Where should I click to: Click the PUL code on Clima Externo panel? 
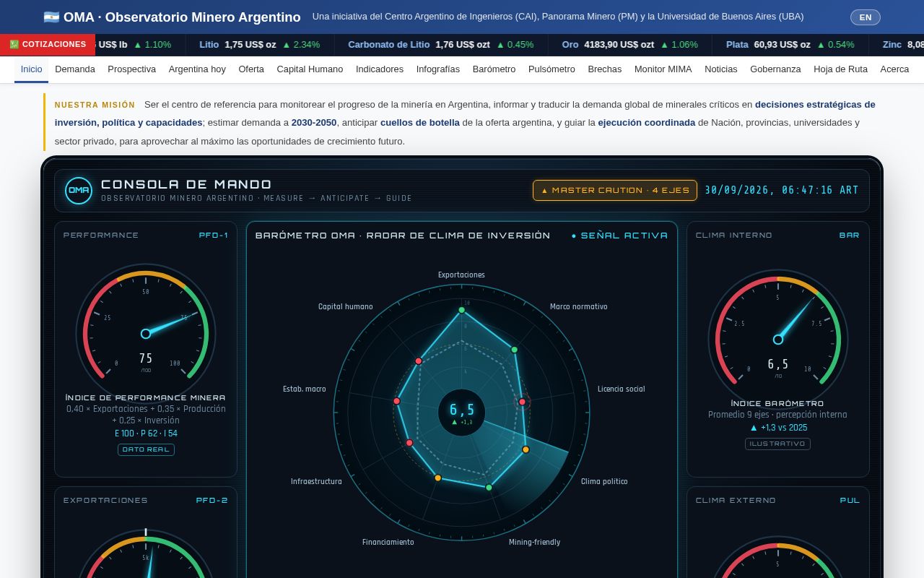[x=850, y=500]
